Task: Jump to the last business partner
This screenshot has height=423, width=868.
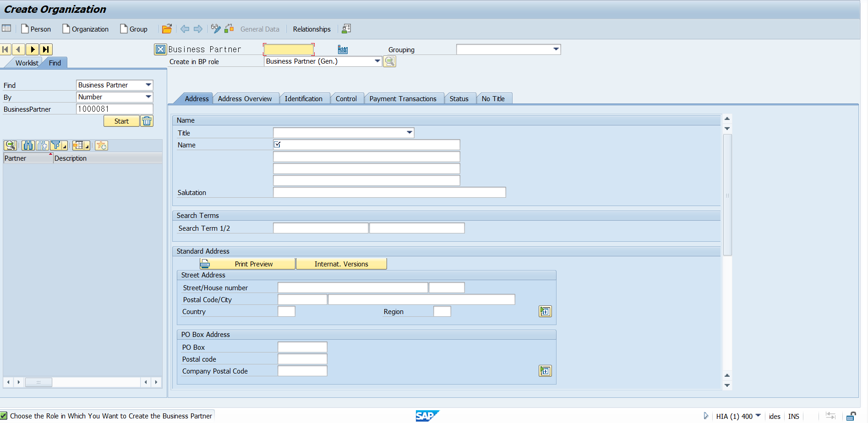Action: coord(46,49)
